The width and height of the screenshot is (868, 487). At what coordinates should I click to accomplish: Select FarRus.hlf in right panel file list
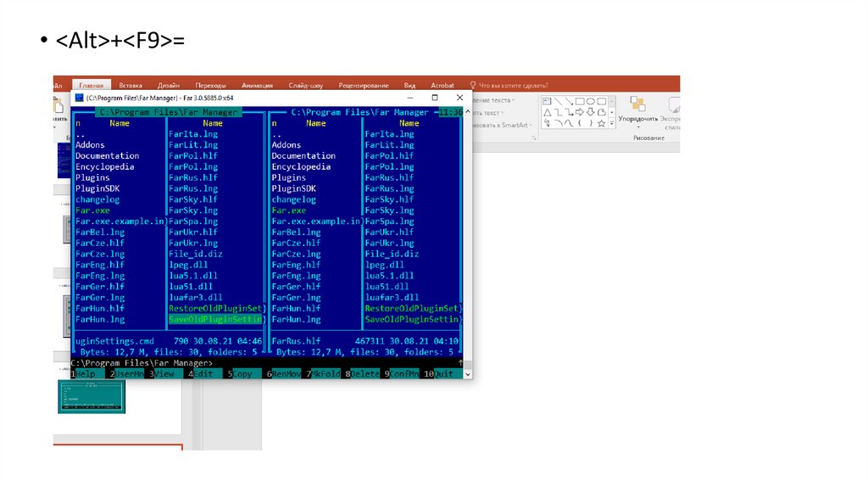[389, 178]
